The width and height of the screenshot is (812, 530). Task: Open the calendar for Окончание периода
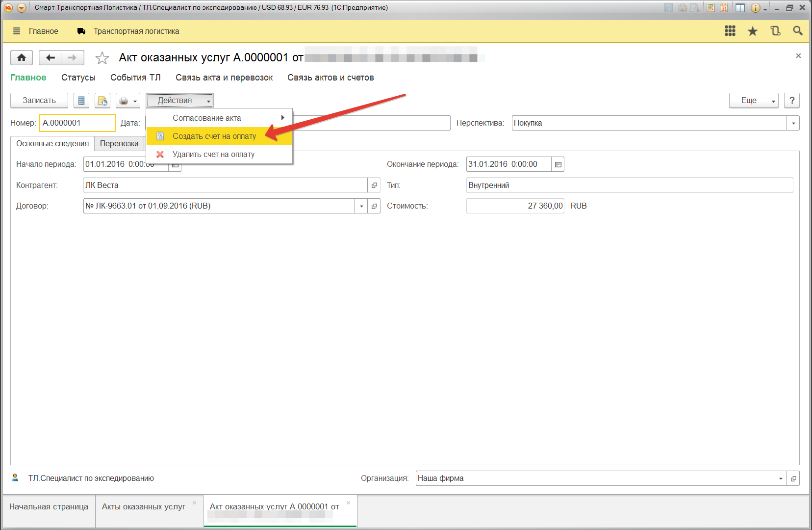(558, 164)
